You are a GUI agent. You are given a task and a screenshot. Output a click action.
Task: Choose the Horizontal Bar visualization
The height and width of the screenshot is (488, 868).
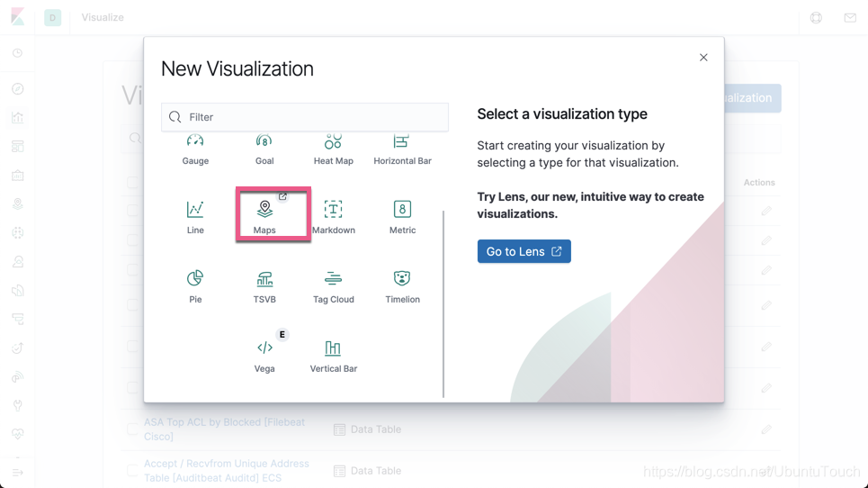(x=402, y=149)
